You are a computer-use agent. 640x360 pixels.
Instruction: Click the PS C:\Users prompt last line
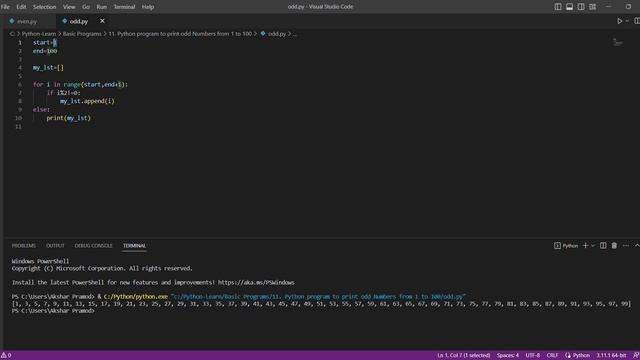[53, 311]
